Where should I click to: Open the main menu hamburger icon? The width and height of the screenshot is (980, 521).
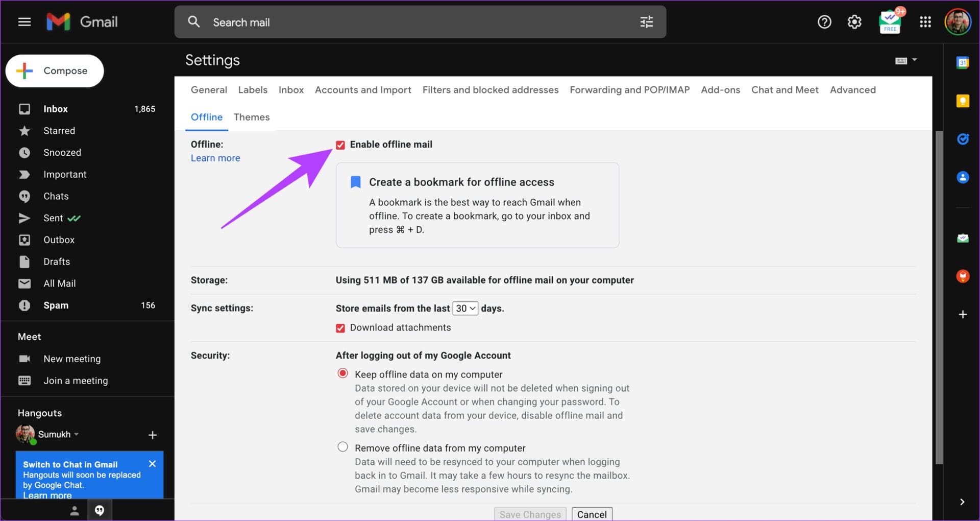24,22
